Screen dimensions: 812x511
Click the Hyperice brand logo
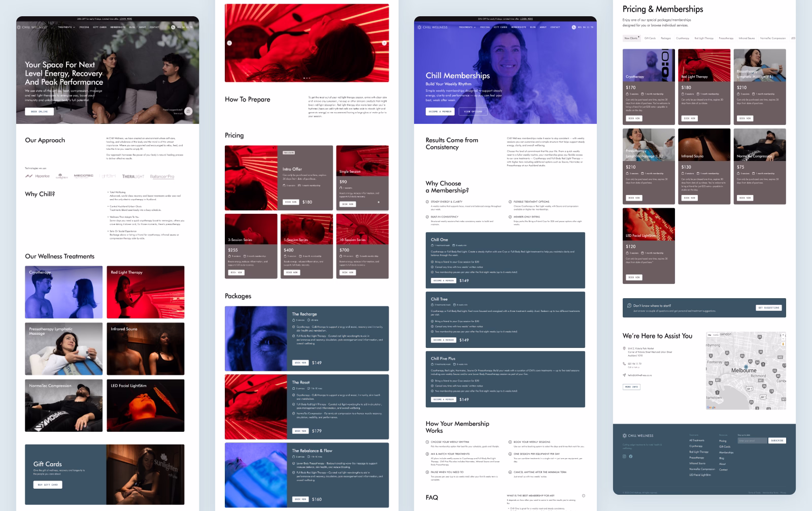(38, 176)
